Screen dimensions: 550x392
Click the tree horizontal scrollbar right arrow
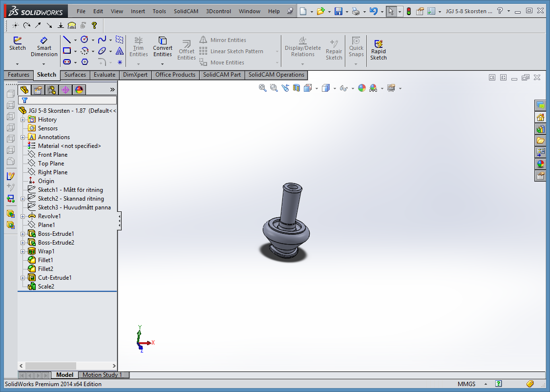(x=114, y=366)
